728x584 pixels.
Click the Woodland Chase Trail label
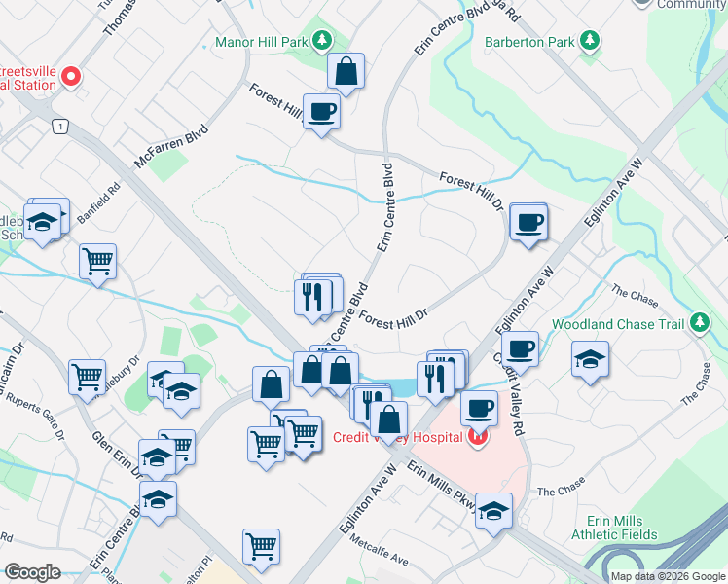pyautogui.click(x=618, y=324)
